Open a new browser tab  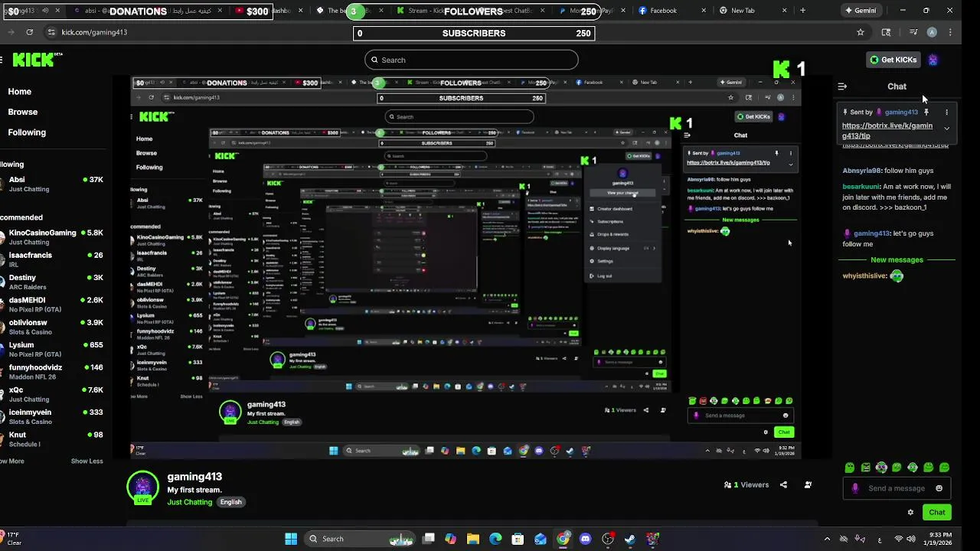point(802,11)
